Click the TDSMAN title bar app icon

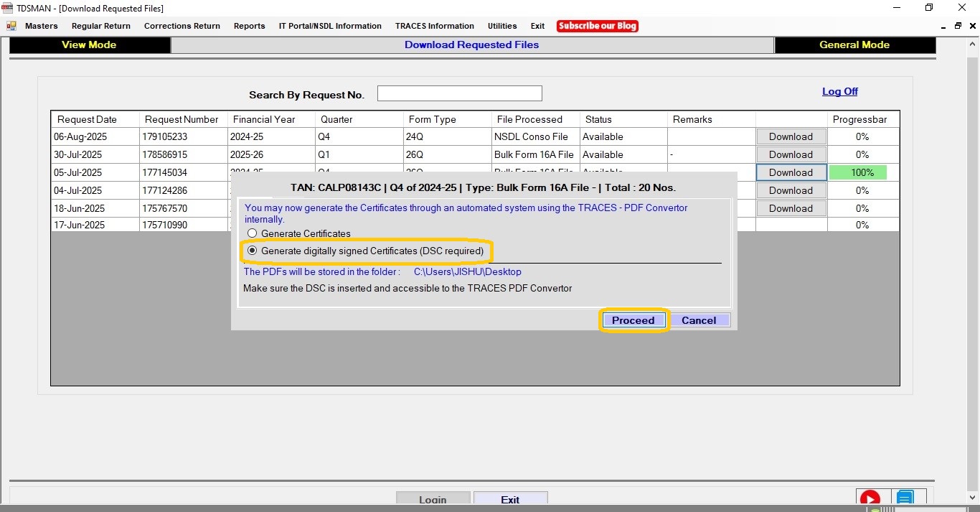(8, 8)
